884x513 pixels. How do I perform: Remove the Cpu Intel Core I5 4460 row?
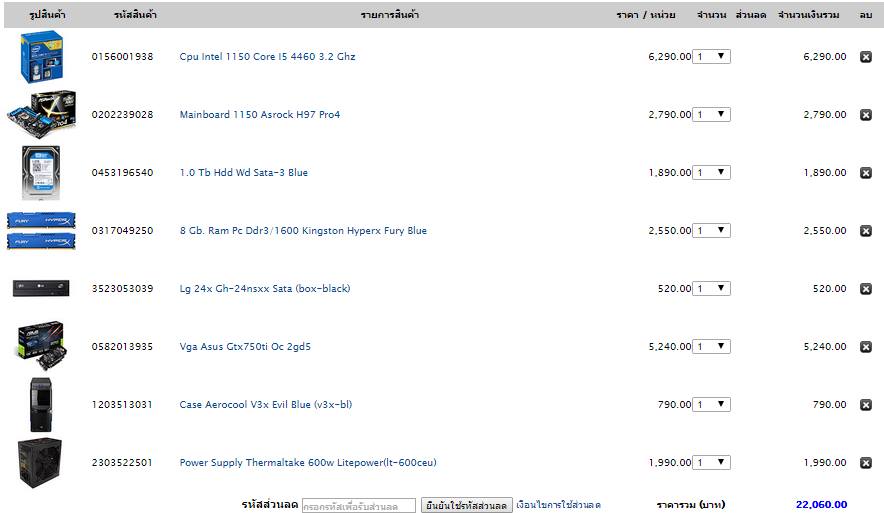tap(866, 57)
